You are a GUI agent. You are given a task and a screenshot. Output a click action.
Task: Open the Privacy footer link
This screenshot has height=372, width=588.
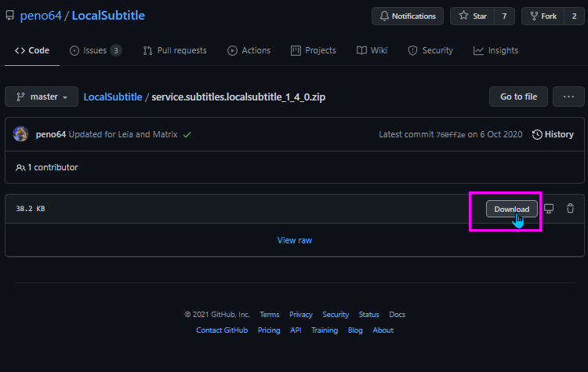coord(301,315)
